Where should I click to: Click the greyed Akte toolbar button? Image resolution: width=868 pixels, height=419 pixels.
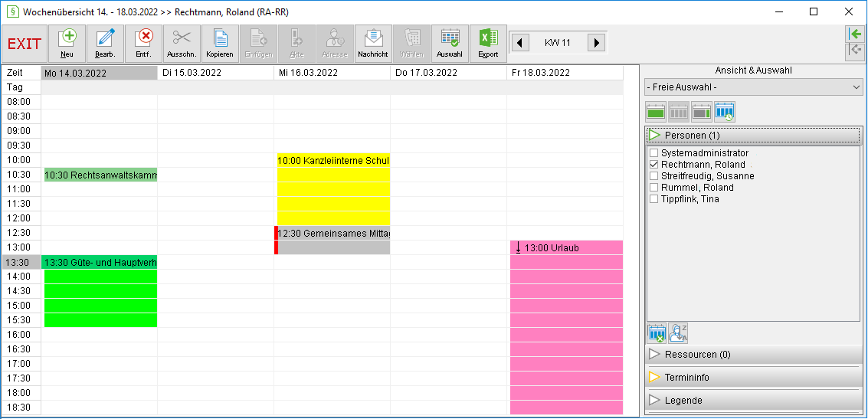tap(296, 44)
